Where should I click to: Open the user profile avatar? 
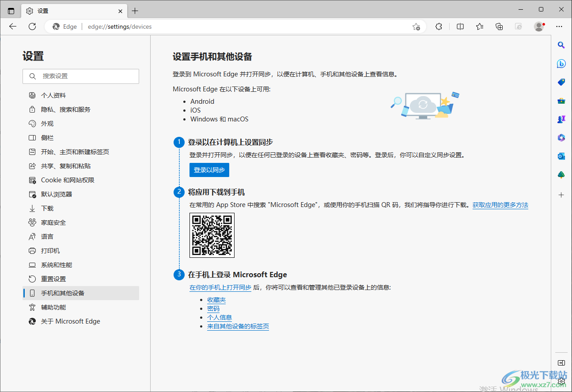pos(539,26)
